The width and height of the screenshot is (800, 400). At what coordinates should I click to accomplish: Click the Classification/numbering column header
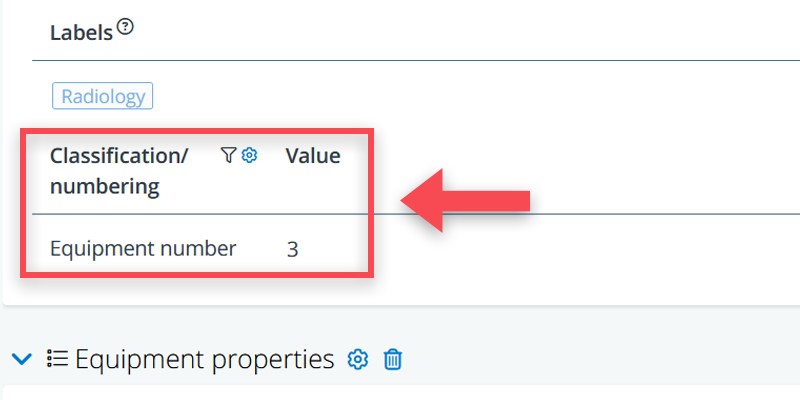coord(104,171)
